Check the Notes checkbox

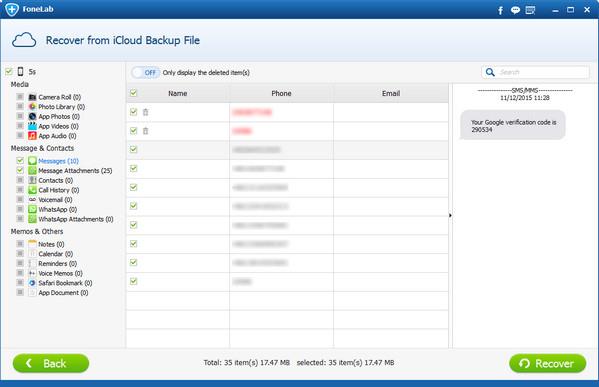(20, 244)
